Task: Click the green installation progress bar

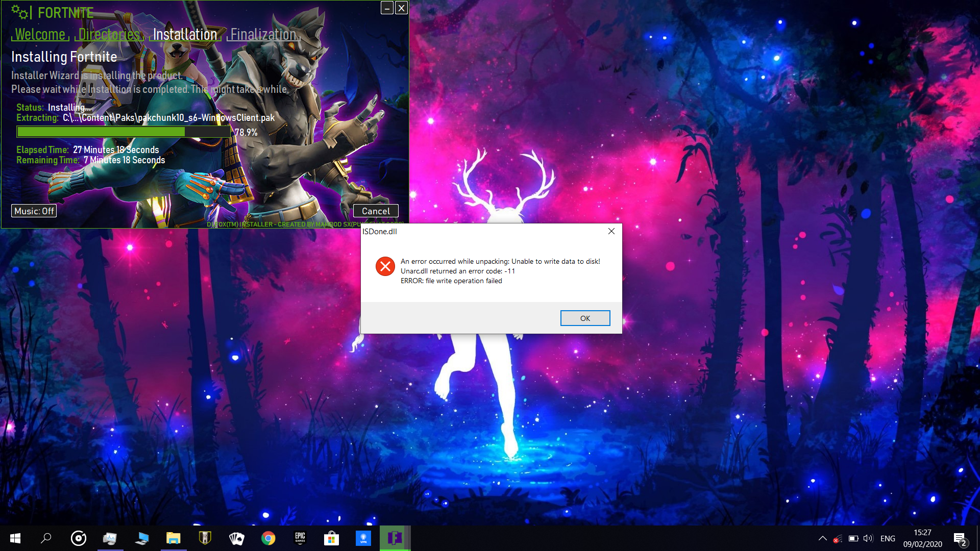Action: click(122, 132)
